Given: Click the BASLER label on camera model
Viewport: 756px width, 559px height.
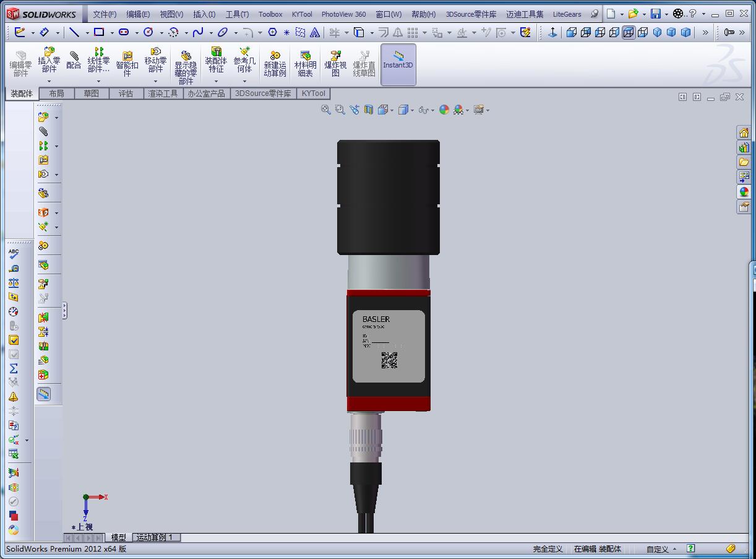Looking at the screenshot, I should [x=376, y=319].
